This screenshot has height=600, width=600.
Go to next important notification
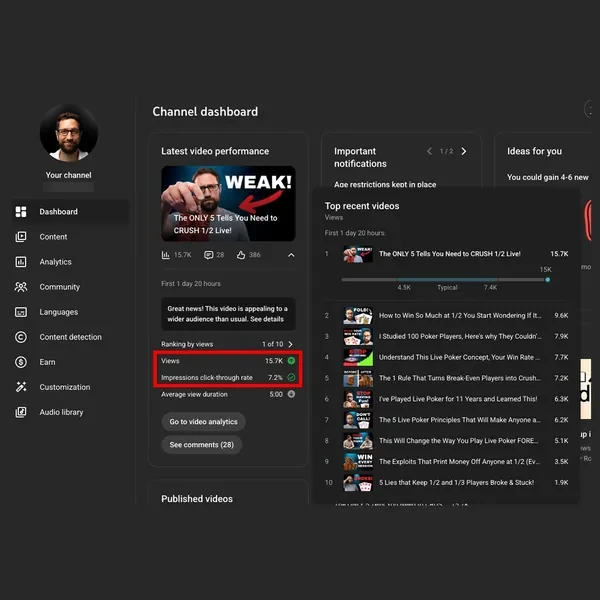click(464, 152)
